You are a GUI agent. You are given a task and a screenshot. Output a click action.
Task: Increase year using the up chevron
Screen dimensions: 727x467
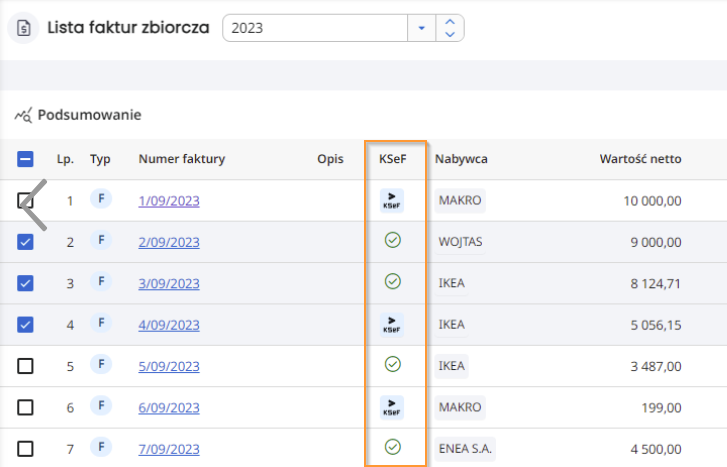pos(450,22)
